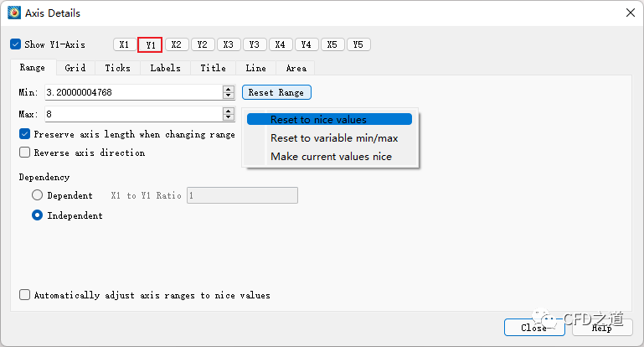Decrease Max value with down arrow
This screenshot has height=347, width=644.
(229, 117)
